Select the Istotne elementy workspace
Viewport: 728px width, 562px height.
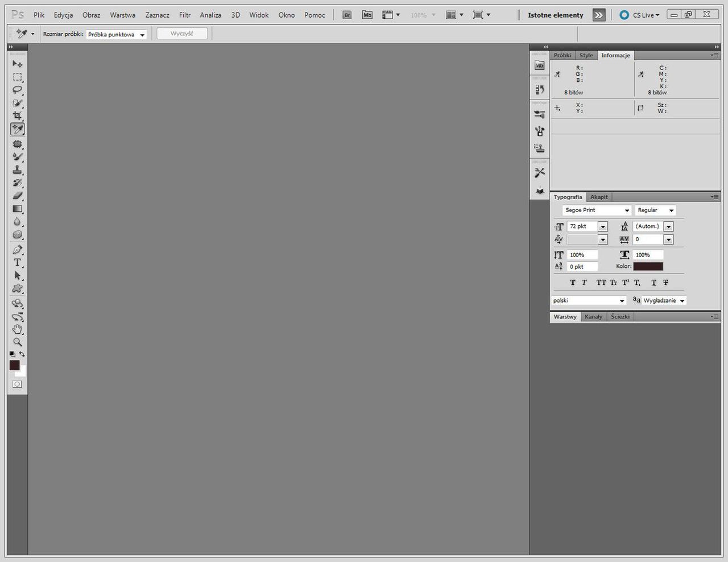point(555,15)
